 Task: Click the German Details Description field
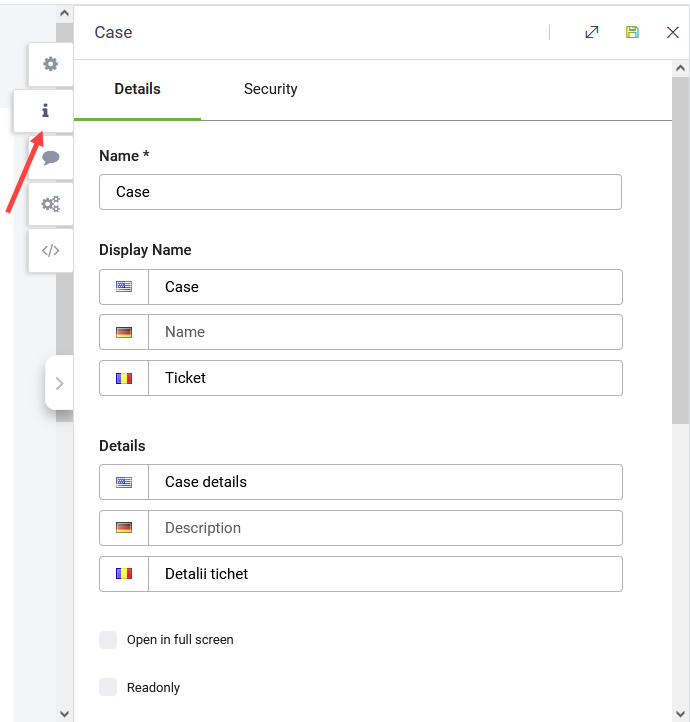click(385, 528)
